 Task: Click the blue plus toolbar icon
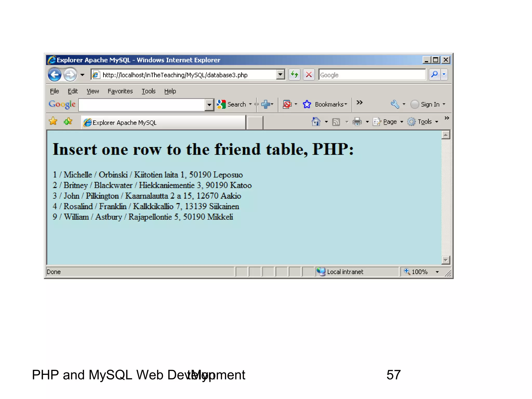pyautogui.click(x=265, y=104)
